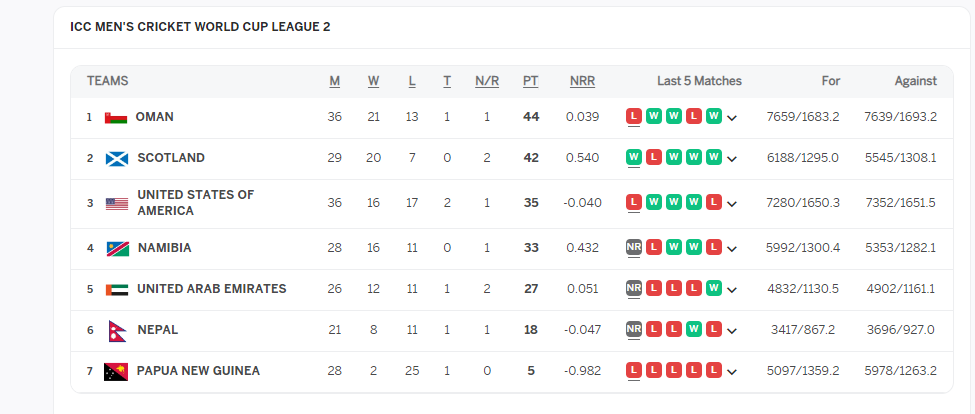Click Namibia's NR no-result match badge

633,248
